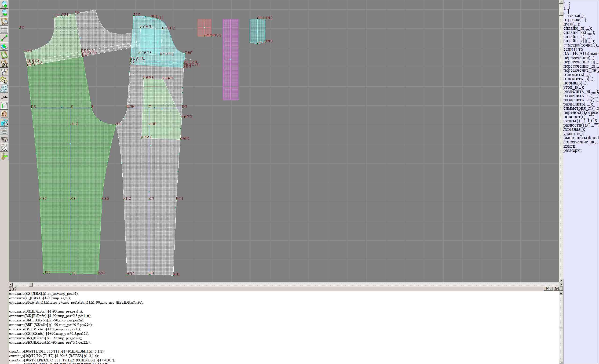The height and width of the screenshot is (364, 599).
Task: Switch to the Мд tab
Action: coord(558,288)
